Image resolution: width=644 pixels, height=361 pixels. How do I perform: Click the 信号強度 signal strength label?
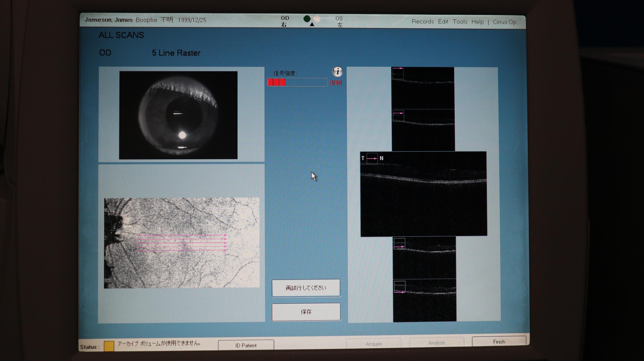click(285, 73)
